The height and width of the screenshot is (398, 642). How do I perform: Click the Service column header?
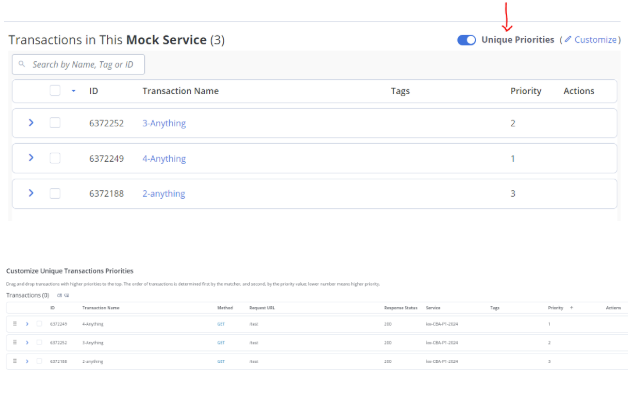(x=433, y=308)
